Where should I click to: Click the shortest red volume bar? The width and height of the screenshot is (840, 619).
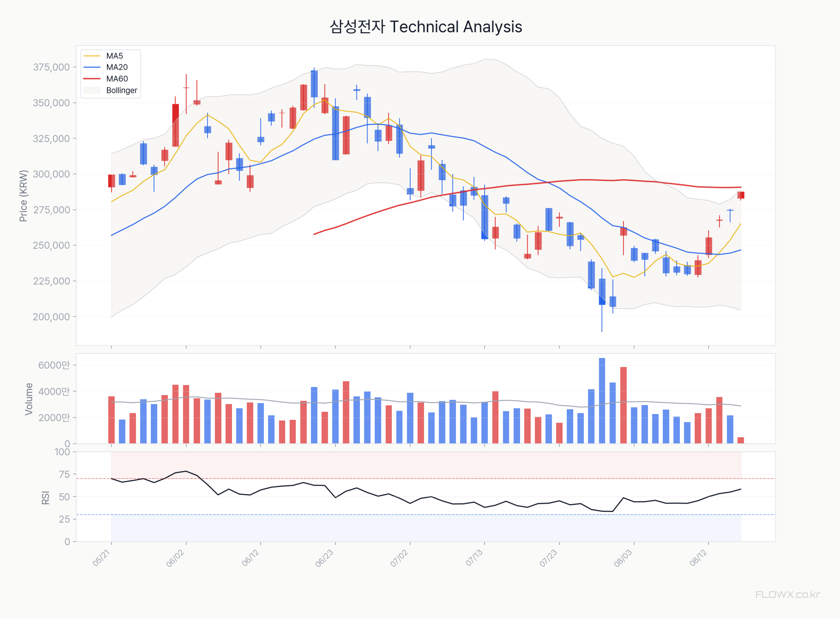pyautogui.click(x=741, y=440)
